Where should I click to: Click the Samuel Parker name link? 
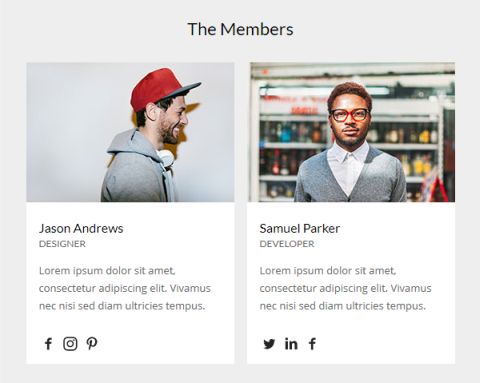click(300, 229)
